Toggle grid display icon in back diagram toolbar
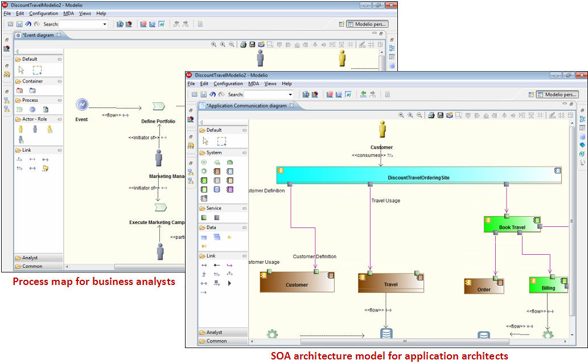 click(x=371, y=44)
